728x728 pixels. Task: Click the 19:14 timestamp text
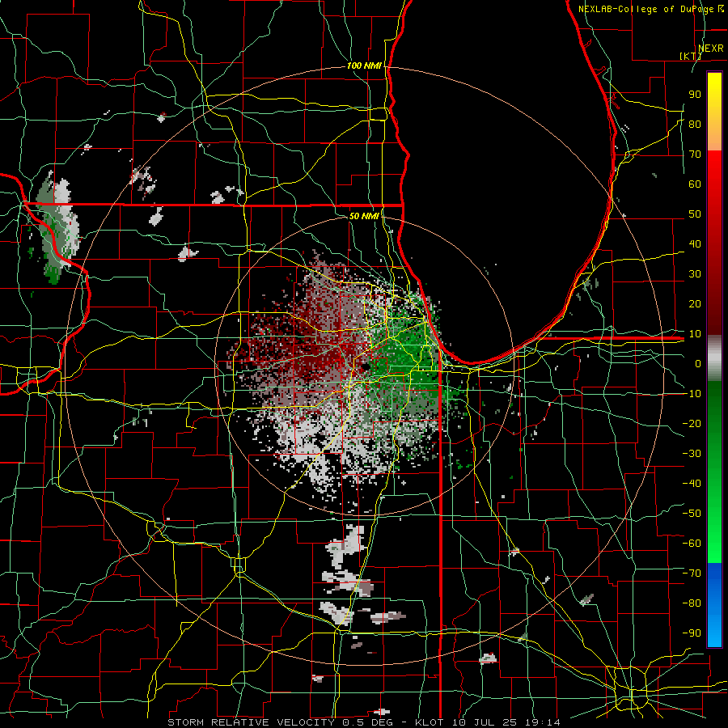(542, 722)
